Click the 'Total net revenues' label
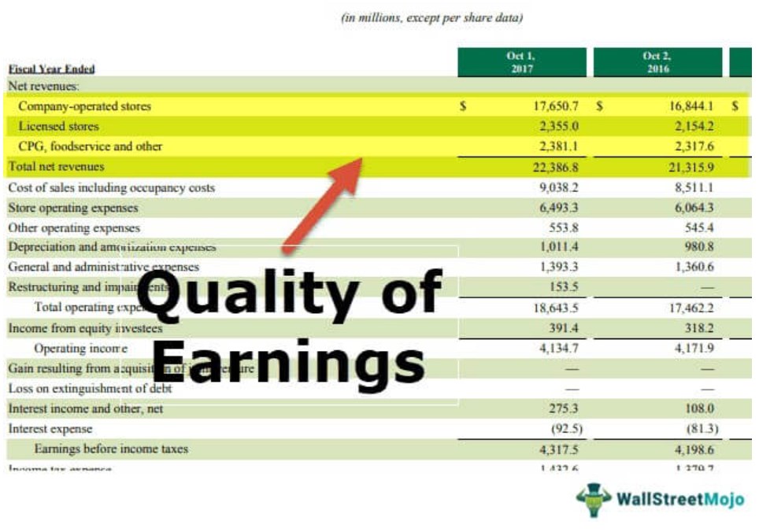This screenshot has width=759, height=532. (x=56, y=167)
